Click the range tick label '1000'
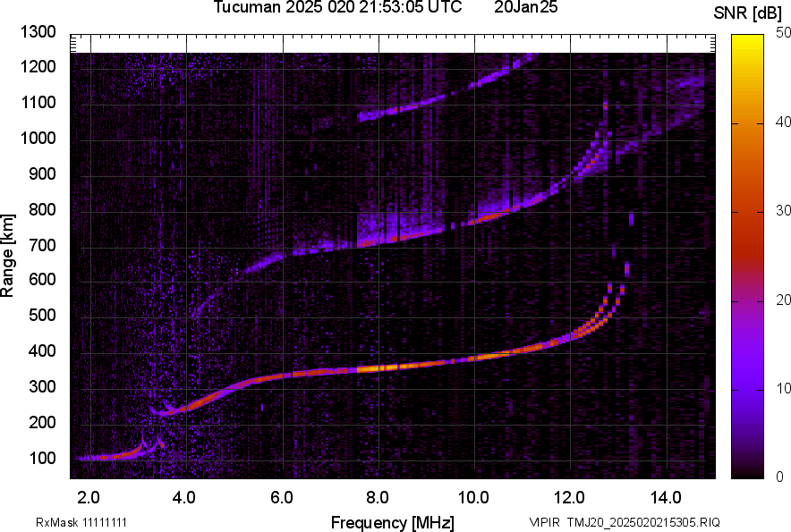791x532 pixels. [x=38, y=138]
